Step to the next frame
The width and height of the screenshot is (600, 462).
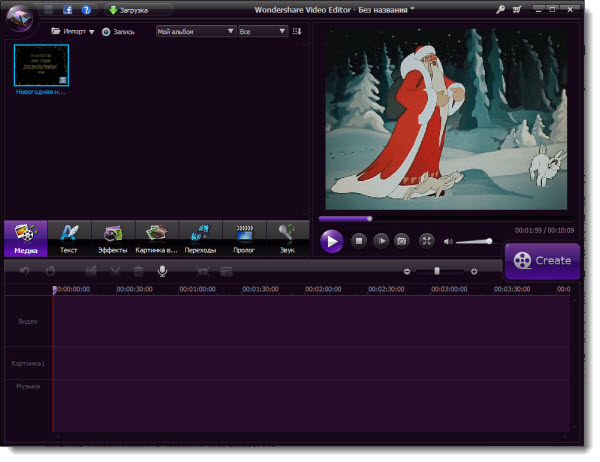[381, 241]
